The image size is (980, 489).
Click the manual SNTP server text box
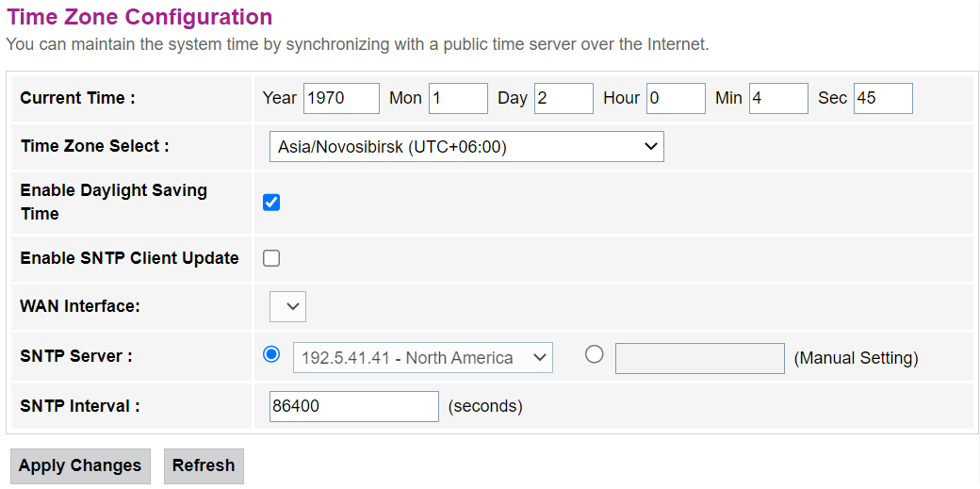pos(699,358)
